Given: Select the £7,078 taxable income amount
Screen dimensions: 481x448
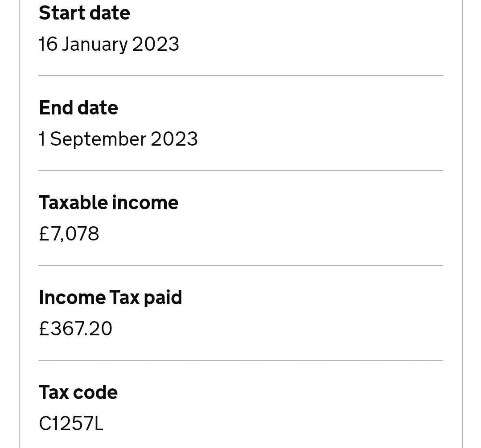Looking at the screenshot, I should click(x=69, y=234).
